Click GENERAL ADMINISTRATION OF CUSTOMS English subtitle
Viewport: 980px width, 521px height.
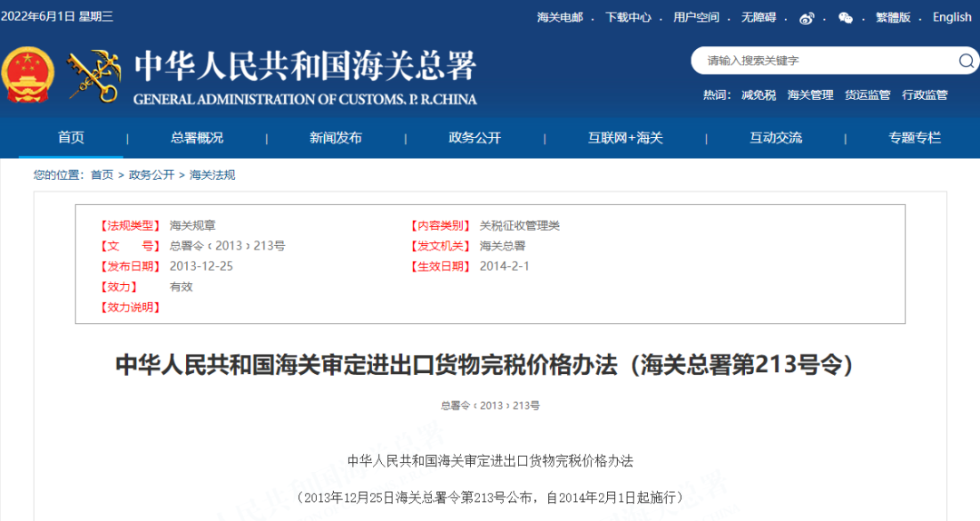point(305,100)
